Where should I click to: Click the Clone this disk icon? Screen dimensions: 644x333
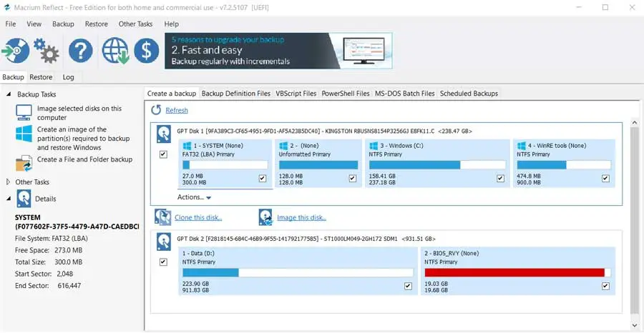pyautogui.click(x=162, y=217)
